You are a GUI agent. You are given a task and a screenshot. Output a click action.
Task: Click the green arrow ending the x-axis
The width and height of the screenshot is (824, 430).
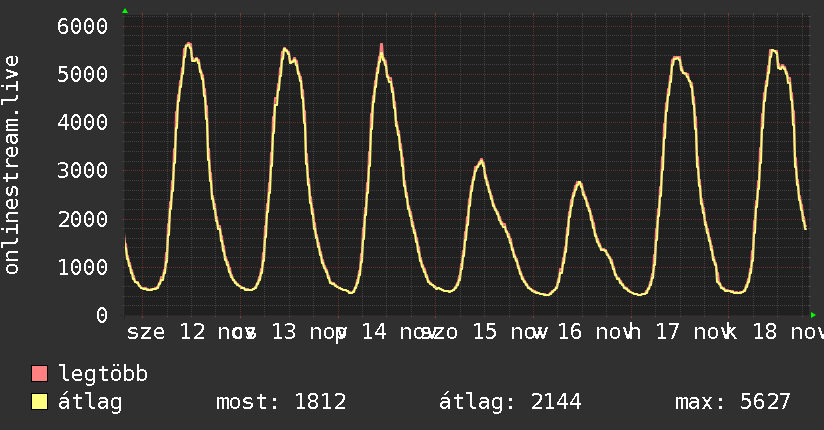pos(813,315)
